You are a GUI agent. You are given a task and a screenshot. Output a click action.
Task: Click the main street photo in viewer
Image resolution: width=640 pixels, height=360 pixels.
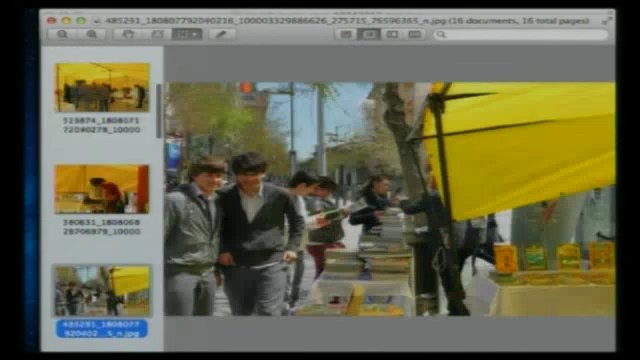pos(390,199)
